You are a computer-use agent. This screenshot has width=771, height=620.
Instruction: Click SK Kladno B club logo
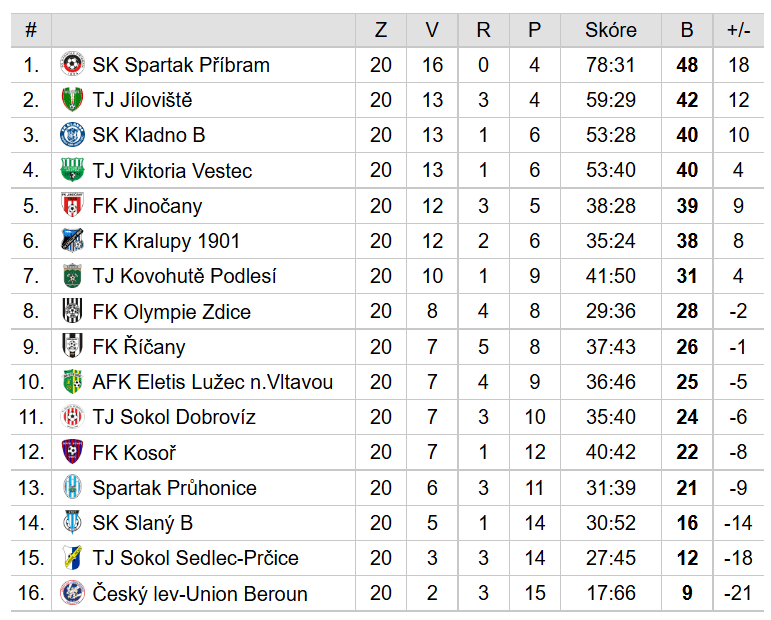tap(72, 135)
